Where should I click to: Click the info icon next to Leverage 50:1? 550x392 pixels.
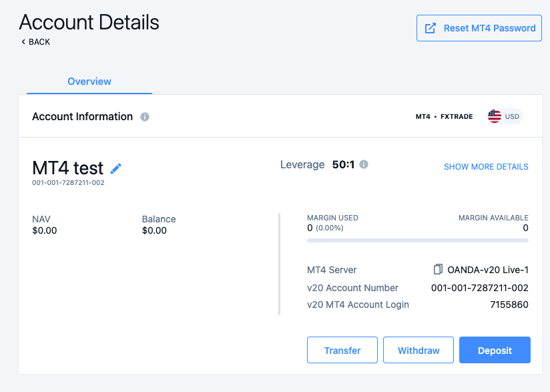coord(364,164)
